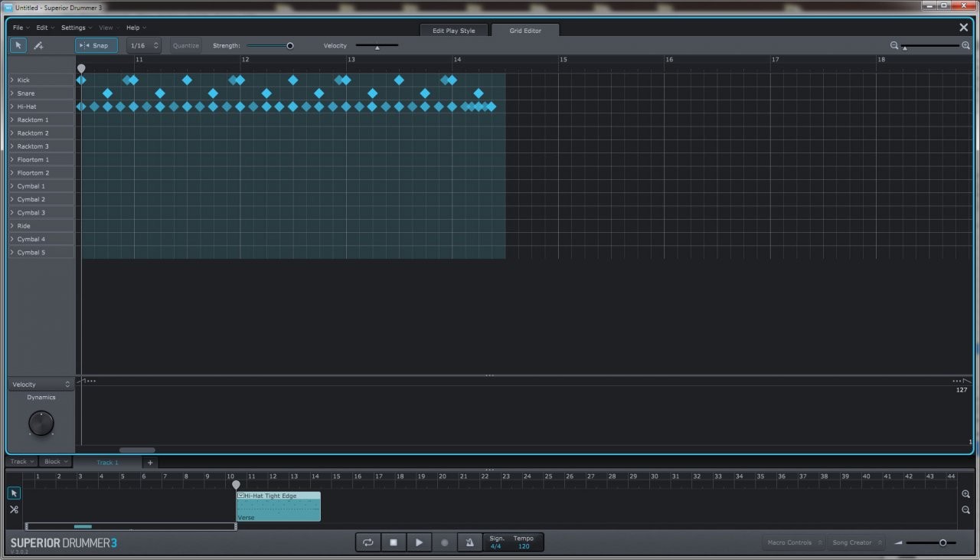
Task: Open the Hi-Hat Tight Edge block menu arrow
Action: click(x=240, y=496)
